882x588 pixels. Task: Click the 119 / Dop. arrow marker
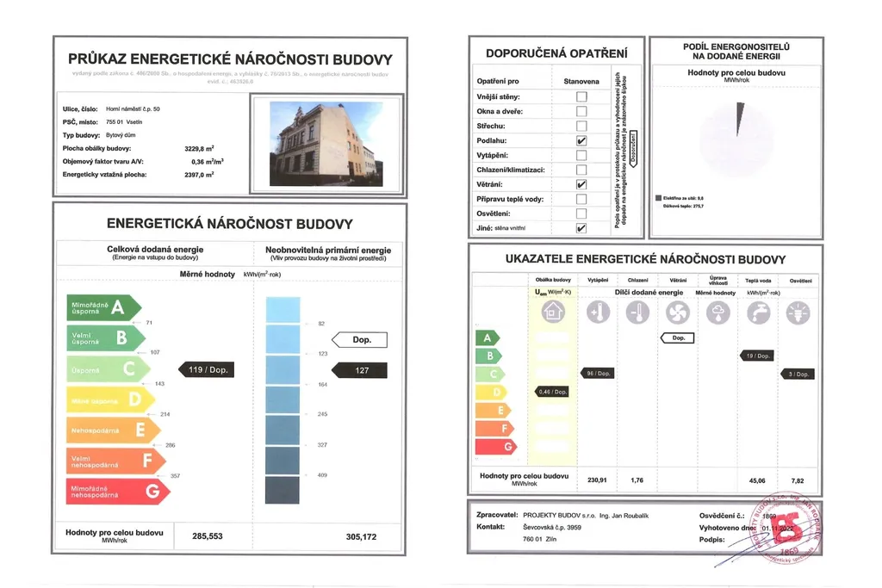(206, 370)
